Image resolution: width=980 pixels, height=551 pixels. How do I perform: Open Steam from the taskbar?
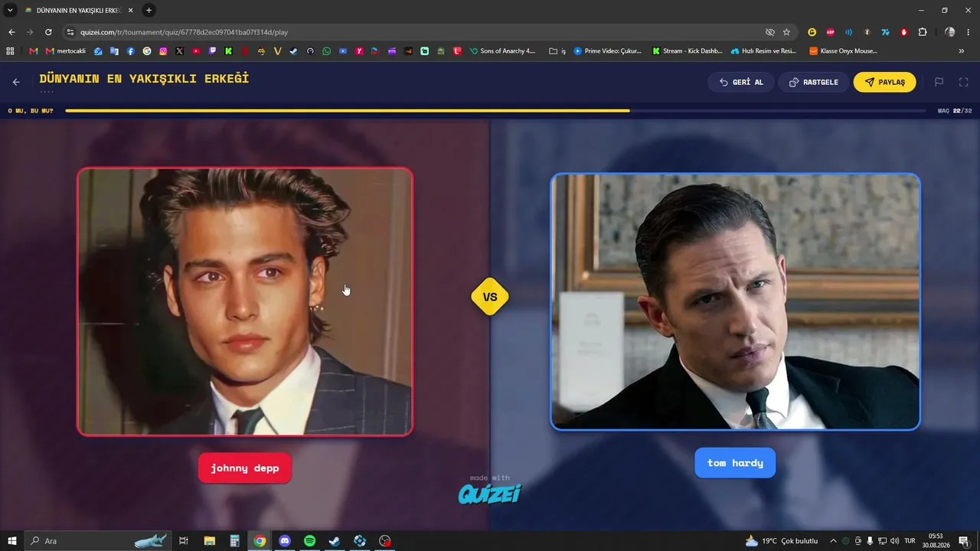click(x=335, y=541)
